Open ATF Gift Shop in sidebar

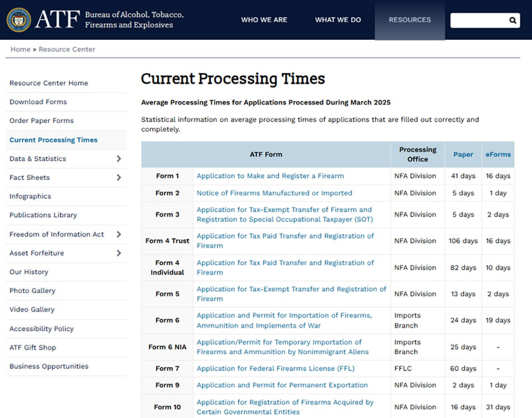pos(33,348)
